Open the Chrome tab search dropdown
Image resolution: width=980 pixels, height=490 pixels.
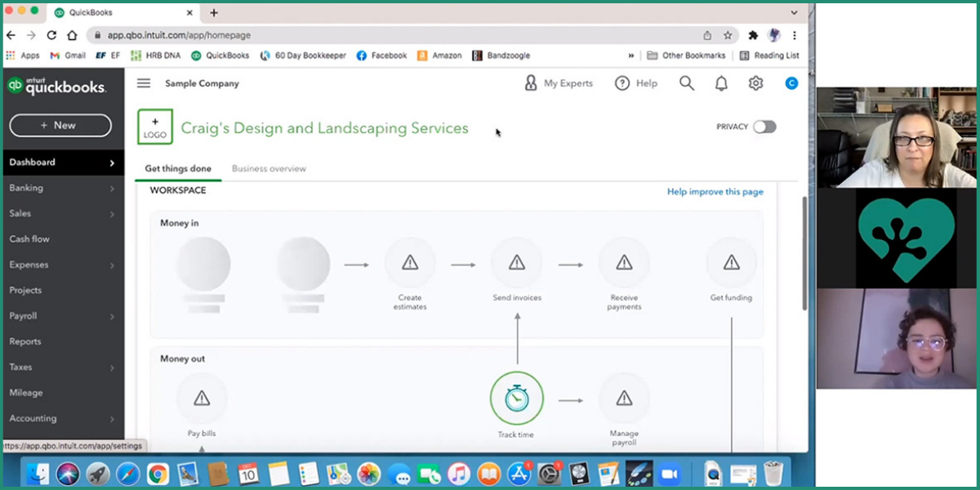click(x=795, y=13)
